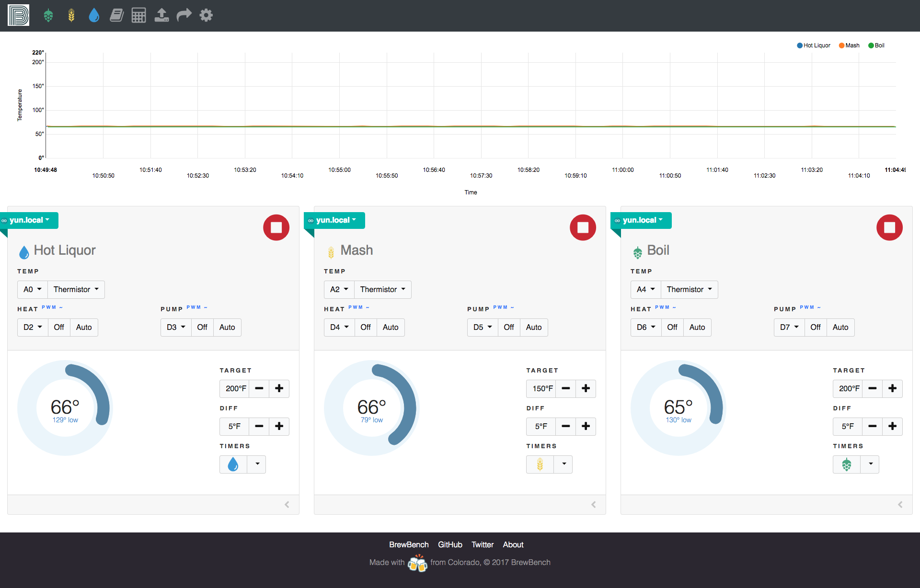This screenshot has width=920, height=588.
Task: Open the A0 sensor pin dropdown
Action: click(32, 289)
